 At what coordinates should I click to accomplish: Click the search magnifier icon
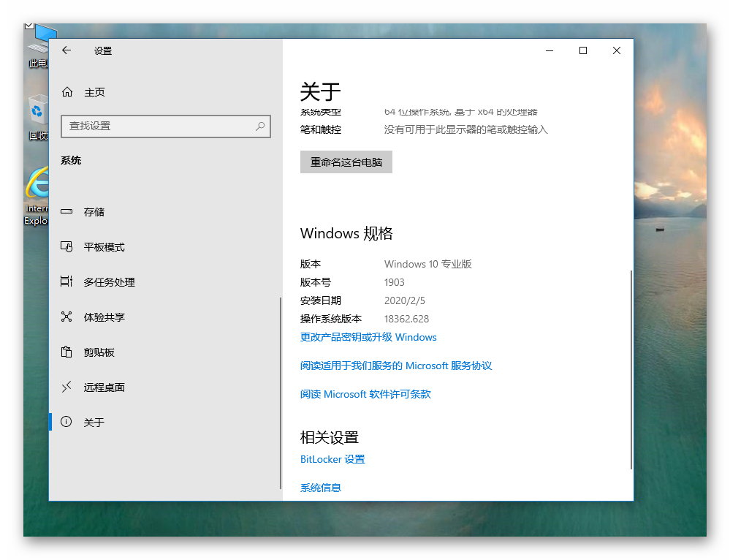point(260,126)
